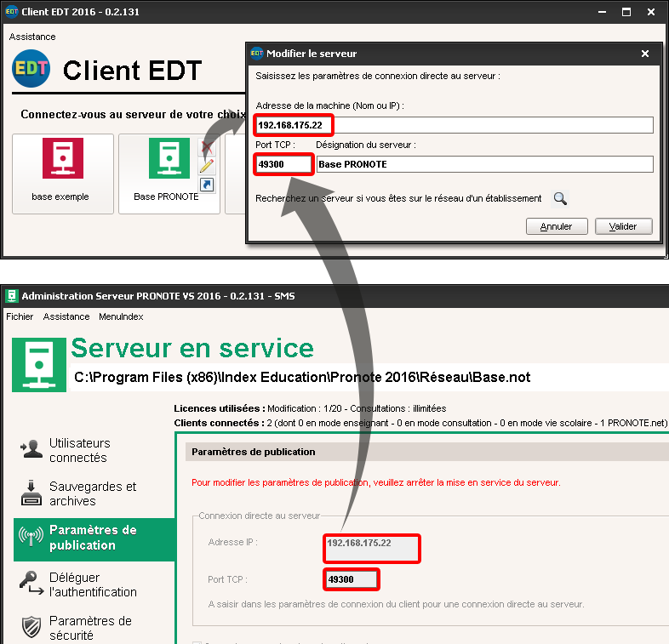Image resolution: width=669 pixels, height=644 pixels.
Task: Click the red delete X icon beside Base PRONOTE
Action: click(207, 147)
